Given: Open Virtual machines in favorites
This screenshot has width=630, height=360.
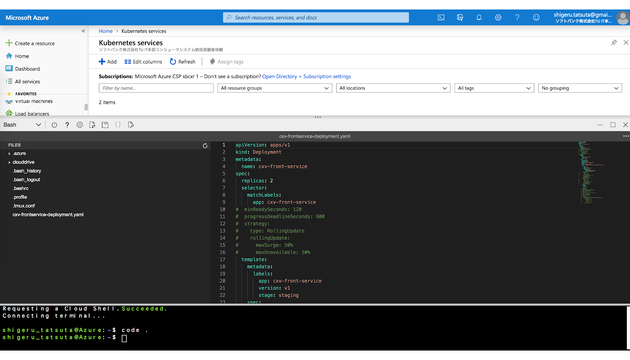Looking at the screenshot, I should 29,101.
